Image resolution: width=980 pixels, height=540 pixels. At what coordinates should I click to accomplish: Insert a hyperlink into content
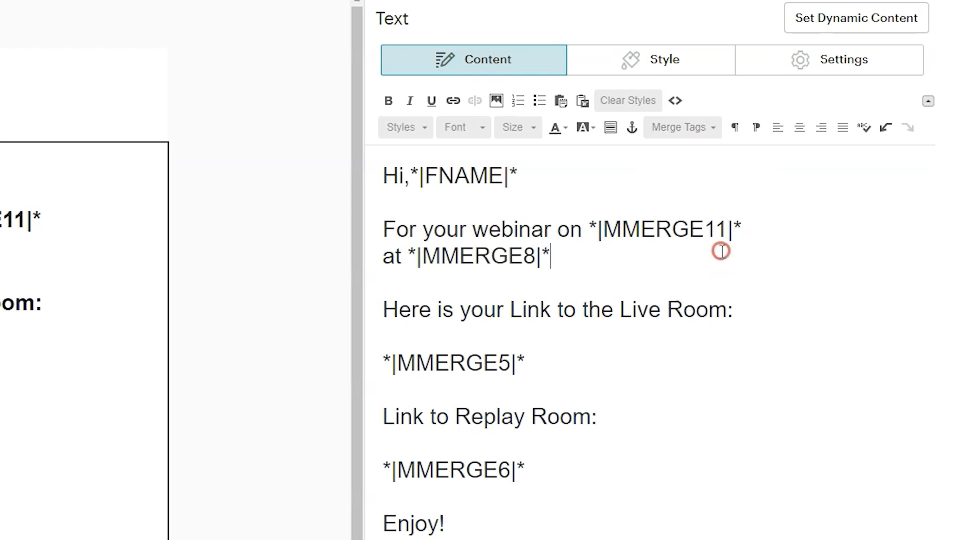point(453,100)
